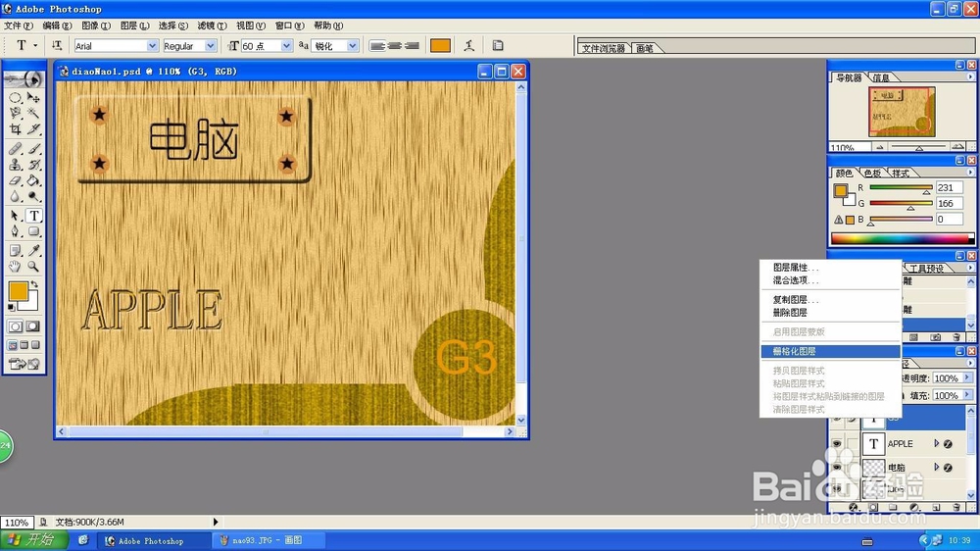Select the Rounded Rectangle shape tool
This screenshot has height=551, width=980.
click(x=33, y=231)
